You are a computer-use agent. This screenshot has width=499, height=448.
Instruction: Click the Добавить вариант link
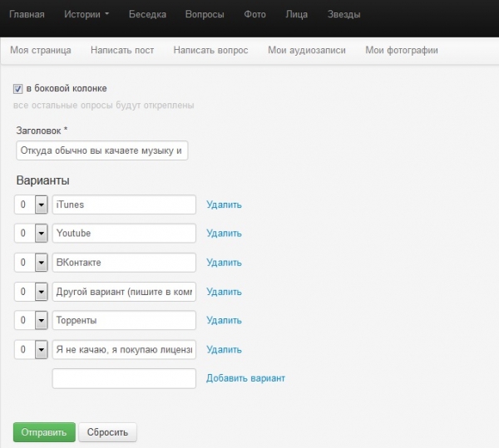click(x=245, y=378)
